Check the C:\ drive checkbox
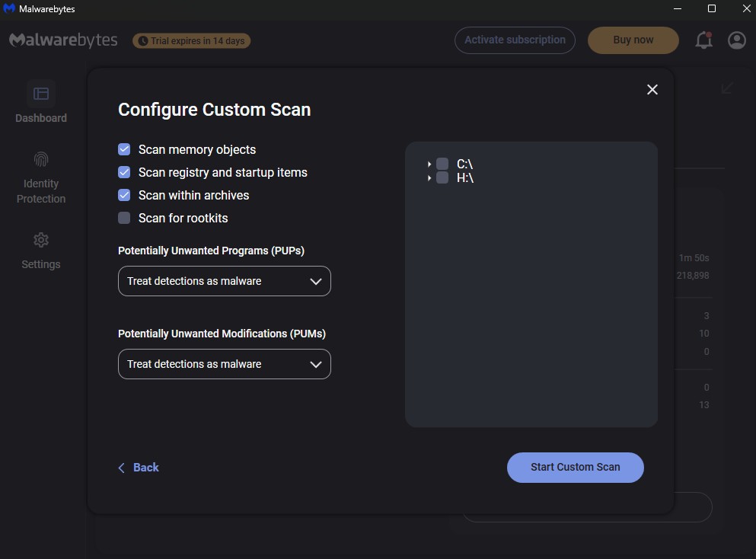Image resolution: width=756 pixels, height=559 pixels. coord(442,164)
